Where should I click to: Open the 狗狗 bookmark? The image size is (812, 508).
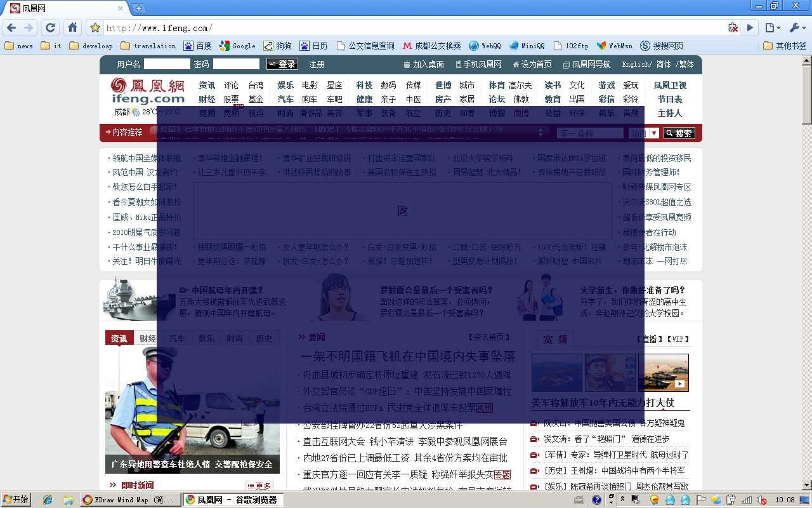click(278, 46)
